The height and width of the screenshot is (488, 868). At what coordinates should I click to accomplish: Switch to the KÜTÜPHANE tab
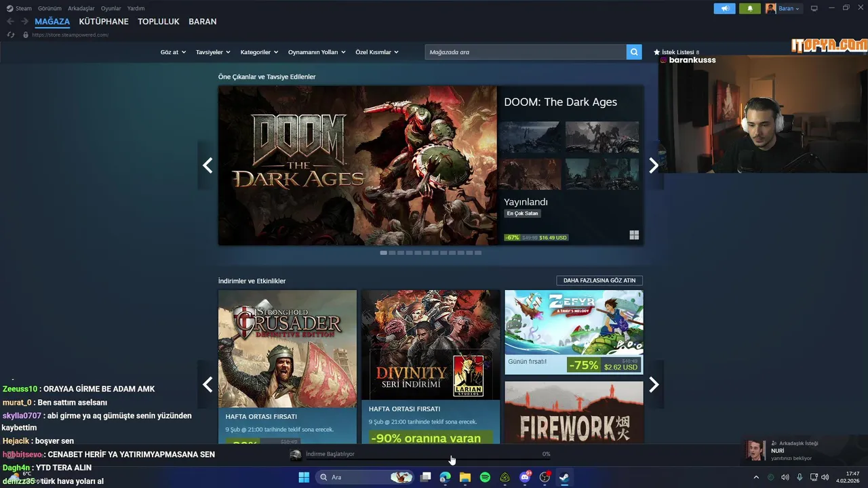coord(104,22)
